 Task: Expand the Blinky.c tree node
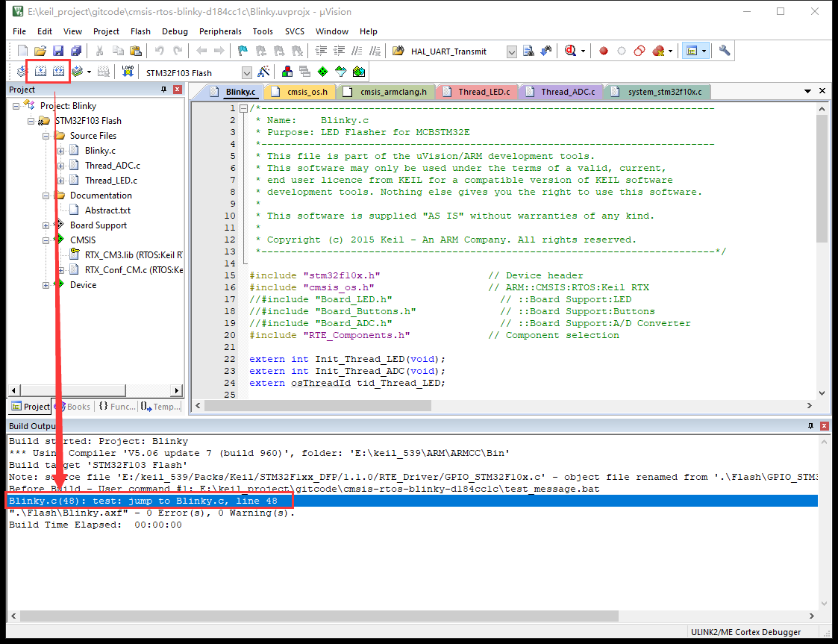click(61, 151)
